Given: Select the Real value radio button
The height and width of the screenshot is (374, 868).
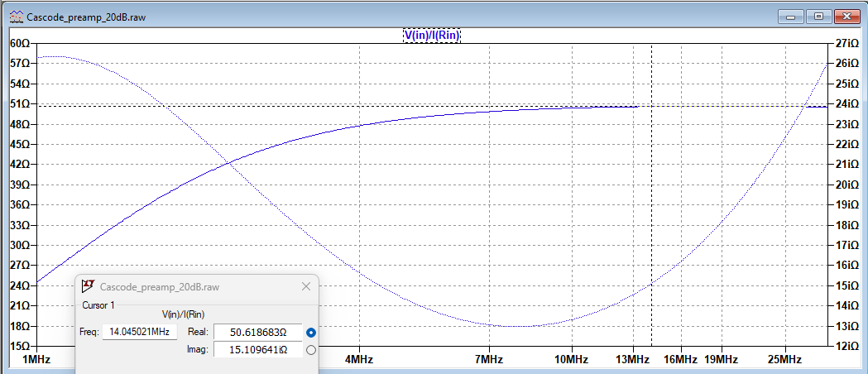Looking at the screenshot, I should pos(310,333).
